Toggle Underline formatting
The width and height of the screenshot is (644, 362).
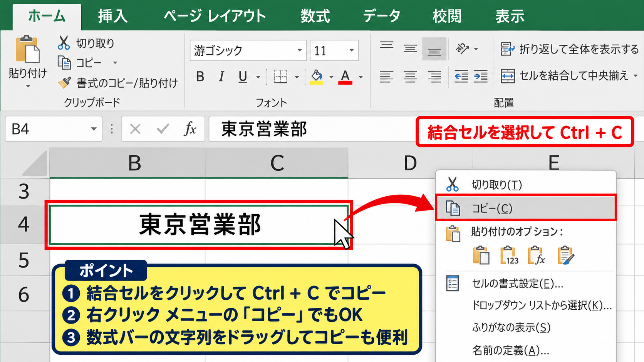(x=243, y=77)
